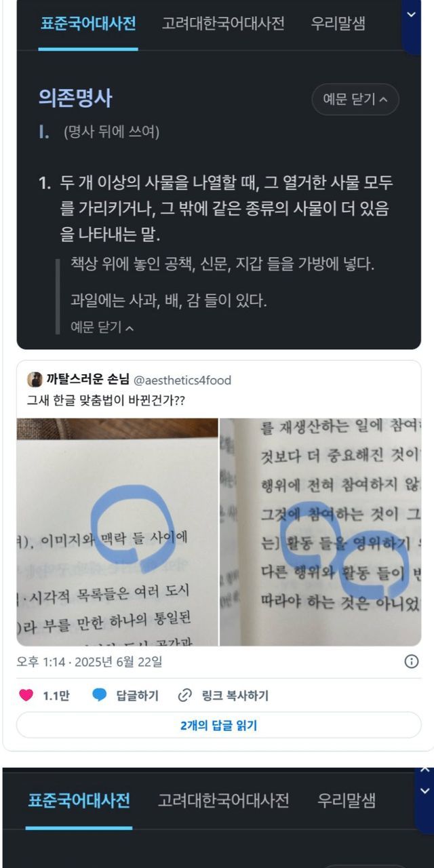The height and width of the screenshot is (868, 434).
Task: Click the pink heart like icon
Action: [x=26, y=695]
